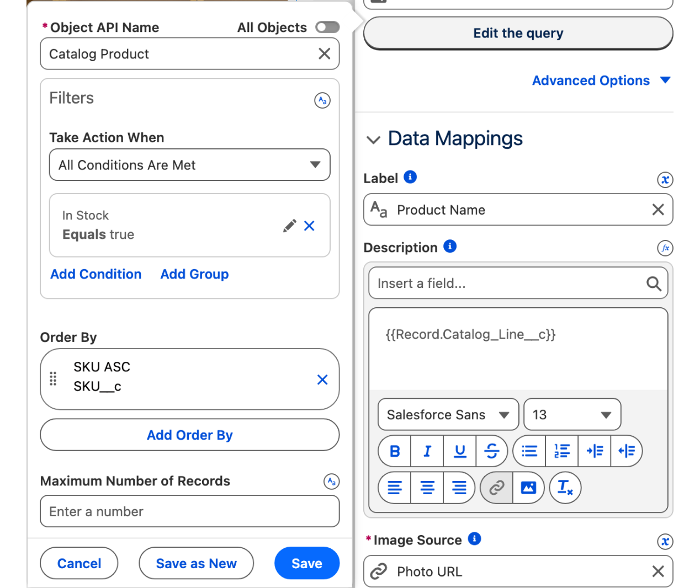Switch Filters to text input mode
The image size is (700, 588).
click(322, 100)
